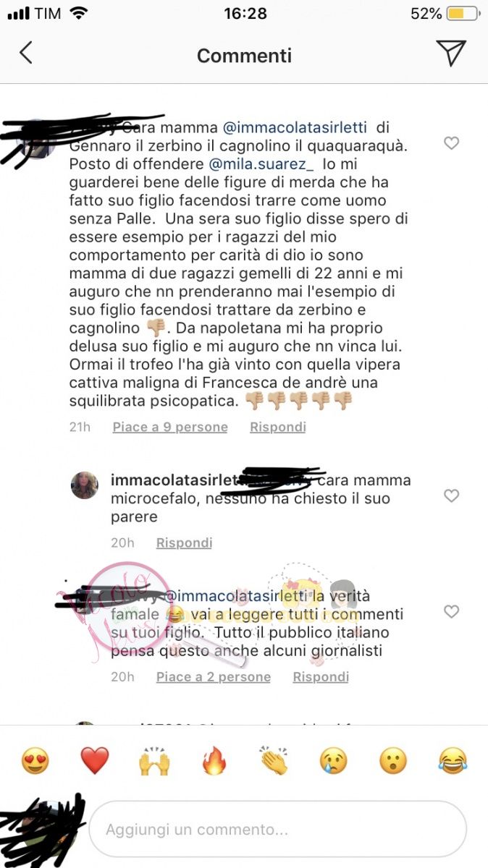Focus the 'Aggiungi un commento...' field
The image size is (488, 868).
277,830
